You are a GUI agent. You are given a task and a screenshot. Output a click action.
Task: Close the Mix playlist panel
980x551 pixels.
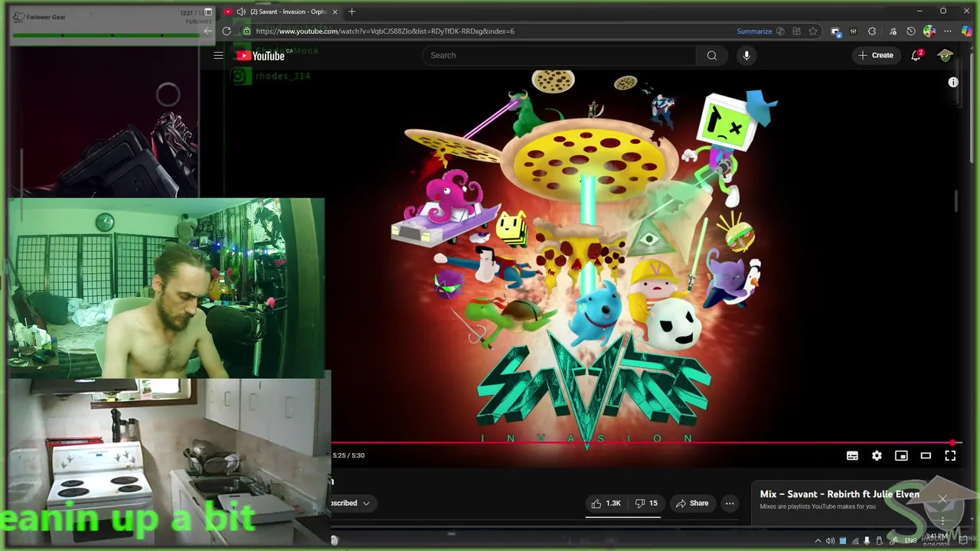tap(942, 499)
